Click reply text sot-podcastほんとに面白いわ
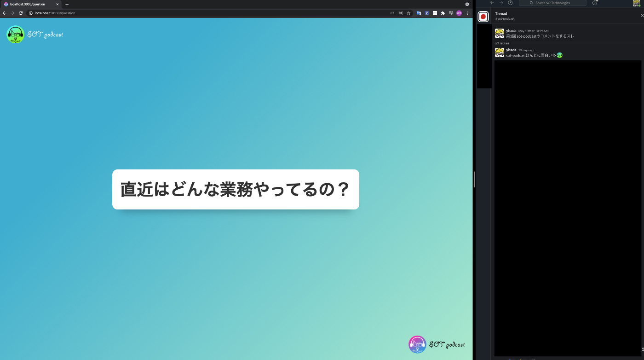The width and height of the screenshot is (644, 360). click(531, 55)
